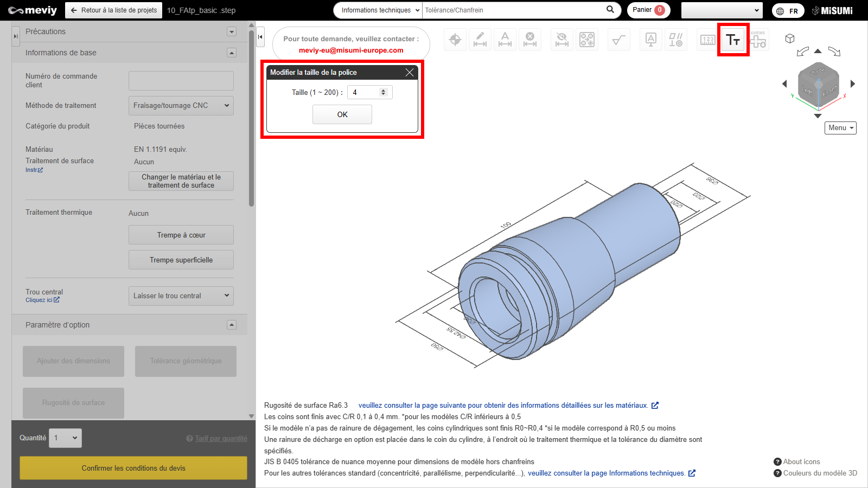
Task: Click the Taille font size input field
Action: [x=365, y=93]
